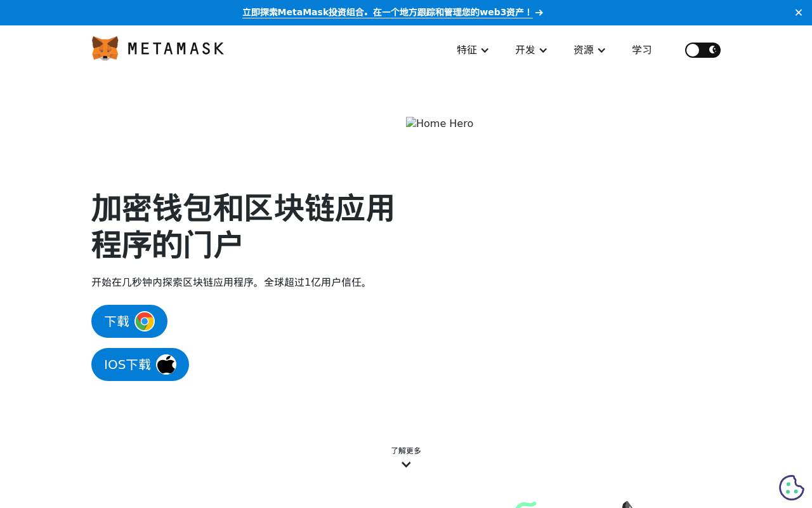Click the 全球超过1亿用户信任 subtitle text
Screen dimensions: 812x508
pos(317,282)
